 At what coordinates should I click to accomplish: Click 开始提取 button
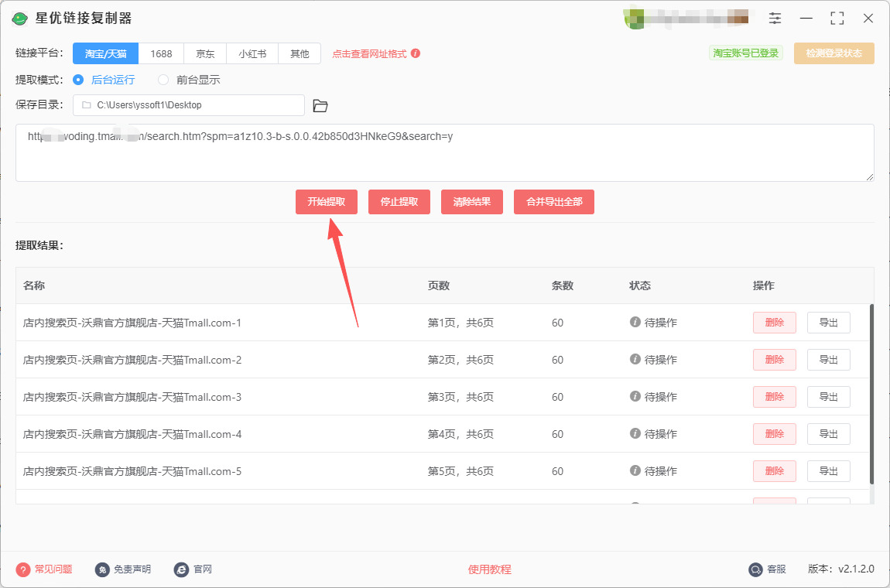point(327,202)
